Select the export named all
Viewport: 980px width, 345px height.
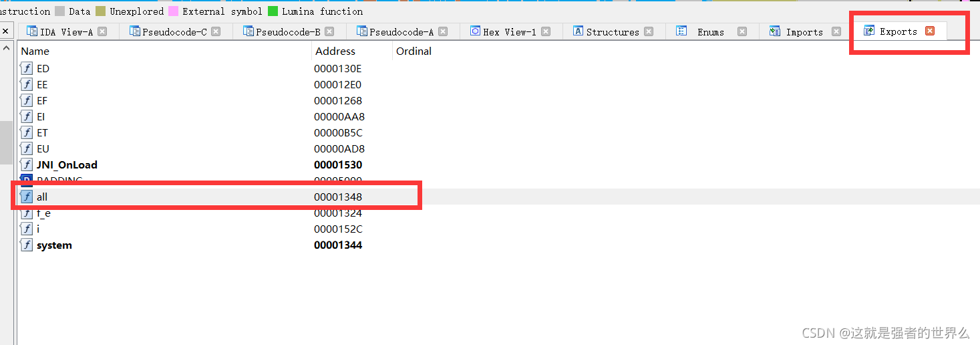42,197
